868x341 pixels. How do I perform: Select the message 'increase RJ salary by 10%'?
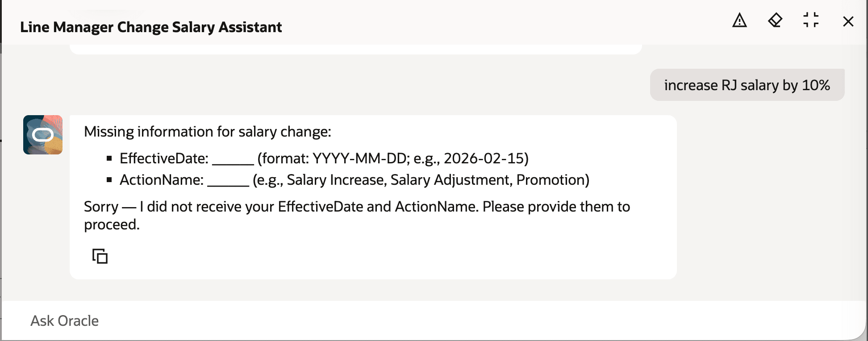[747, 85]
